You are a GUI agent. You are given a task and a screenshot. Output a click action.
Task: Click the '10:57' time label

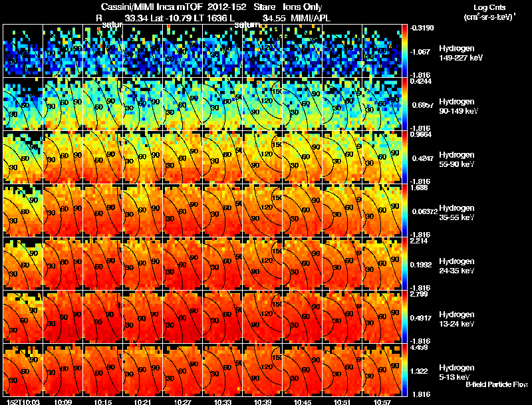click(382, 402)
